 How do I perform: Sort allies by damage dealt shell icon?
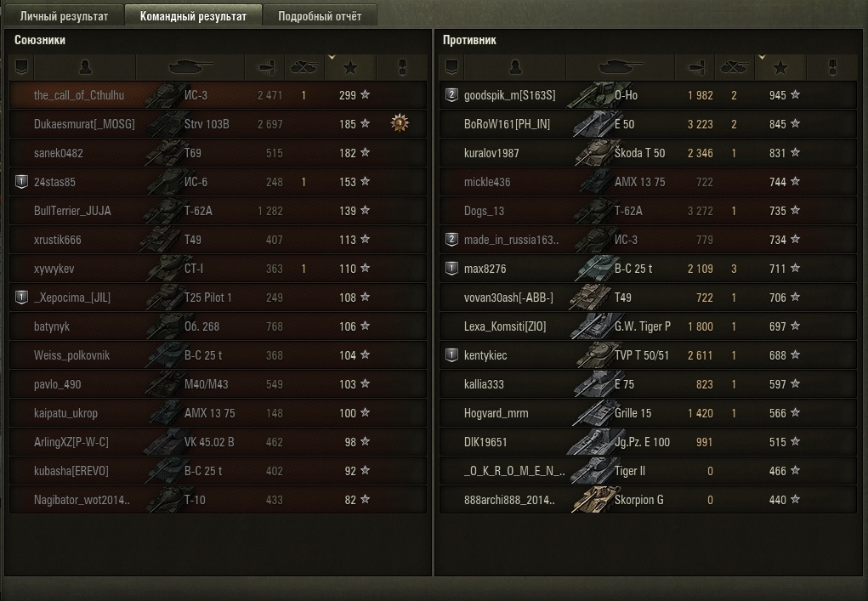point(264,67)
